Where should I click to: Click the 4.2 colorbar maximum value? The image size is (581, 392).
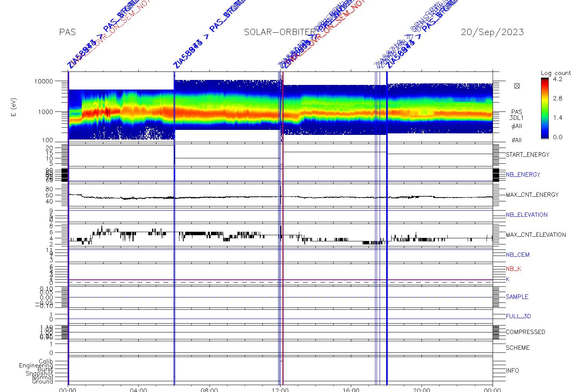558,79
